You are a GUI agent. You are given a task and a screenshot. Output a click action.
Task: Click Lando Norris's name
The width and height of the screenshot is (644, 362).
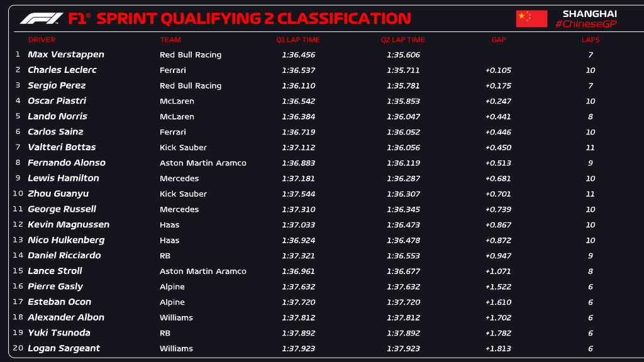tap(58, 116)
